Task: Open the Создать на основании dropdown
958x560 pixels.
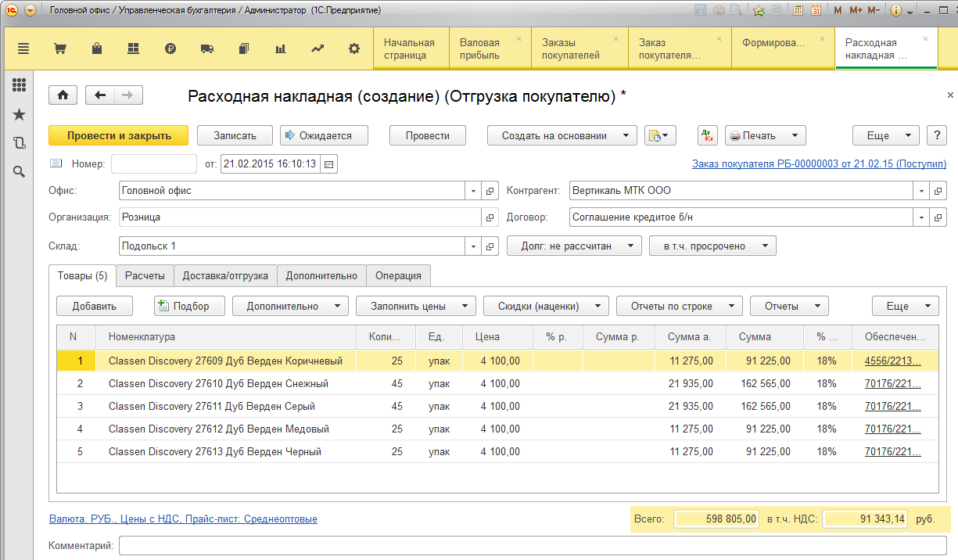Action: click(562, 135)
